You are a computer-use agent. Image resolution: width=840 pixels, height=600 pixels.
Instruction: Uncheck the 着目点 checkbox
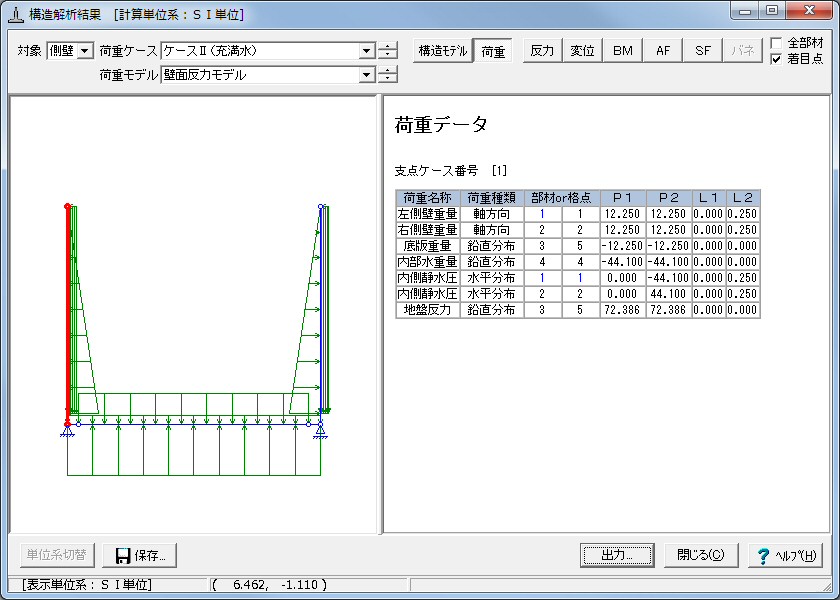(776, 59)
